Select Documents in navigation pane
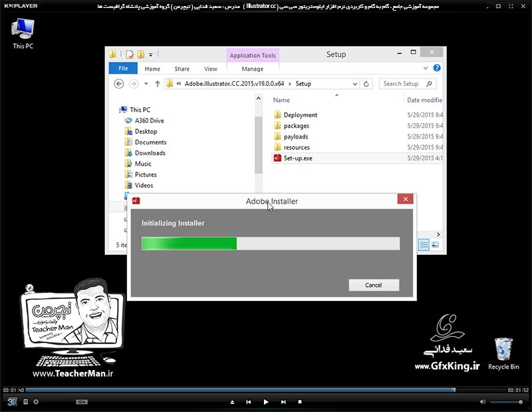Screen dimensions: 532x412 (146, 142)
